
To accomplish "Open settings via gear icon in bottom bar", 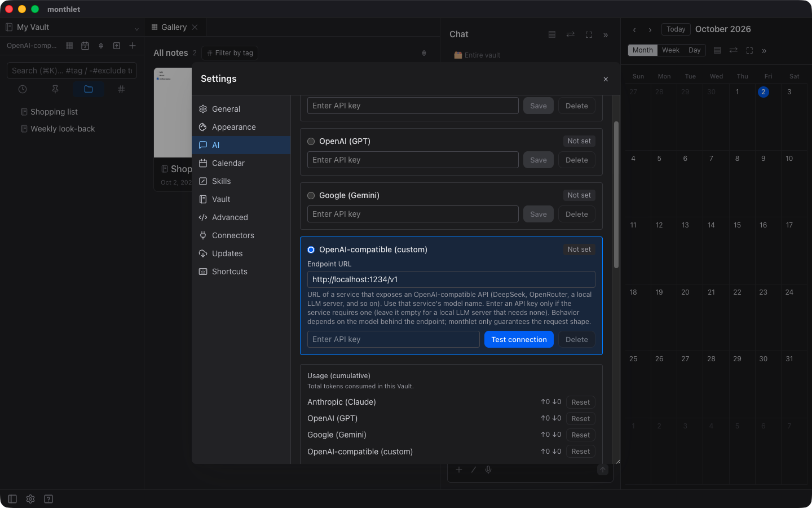I will [x=30, y=499].
